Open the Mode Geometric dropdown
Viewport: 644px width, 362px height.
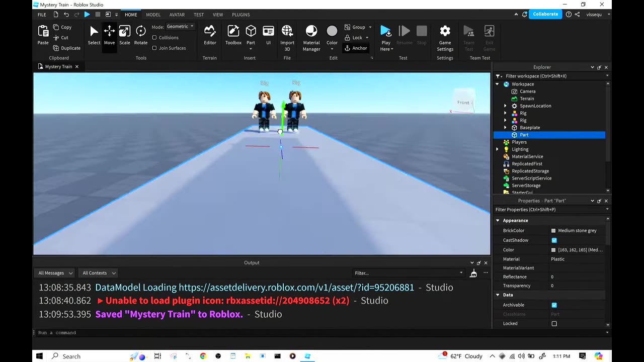[x=180, y=27]
